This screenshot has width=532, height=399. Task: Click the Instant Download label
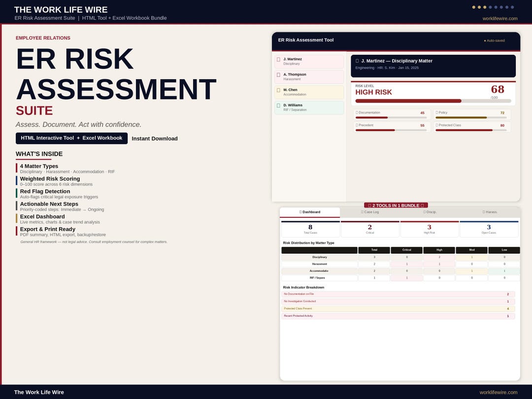click(x=155, y=138)
